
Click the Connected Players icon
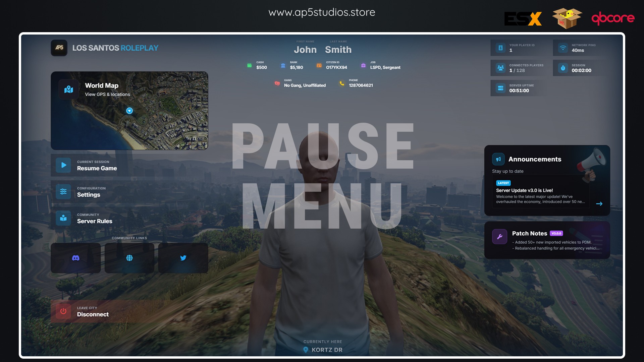click(500, 68)
